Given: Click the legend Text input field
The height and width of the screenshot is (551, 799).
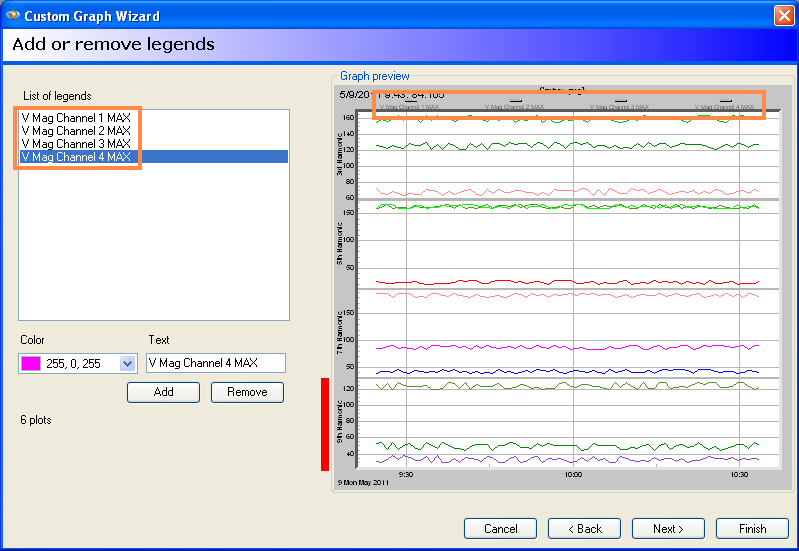Looking at the screenshot, I should [x=215, y=363].
